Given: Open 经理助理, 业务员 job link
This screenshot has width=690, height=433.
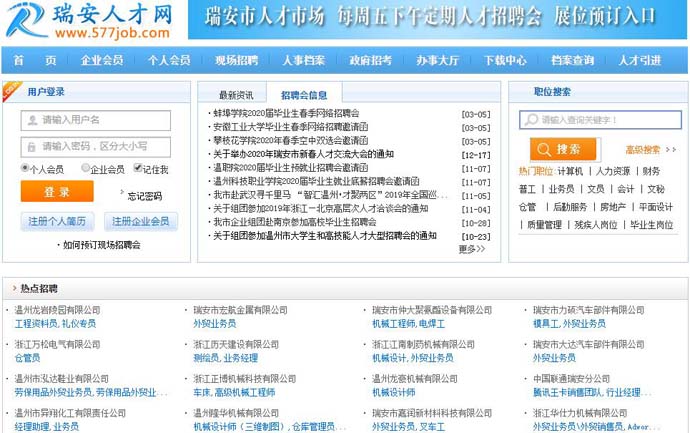Looking at the screenshot, I should [x=47, y=427].
